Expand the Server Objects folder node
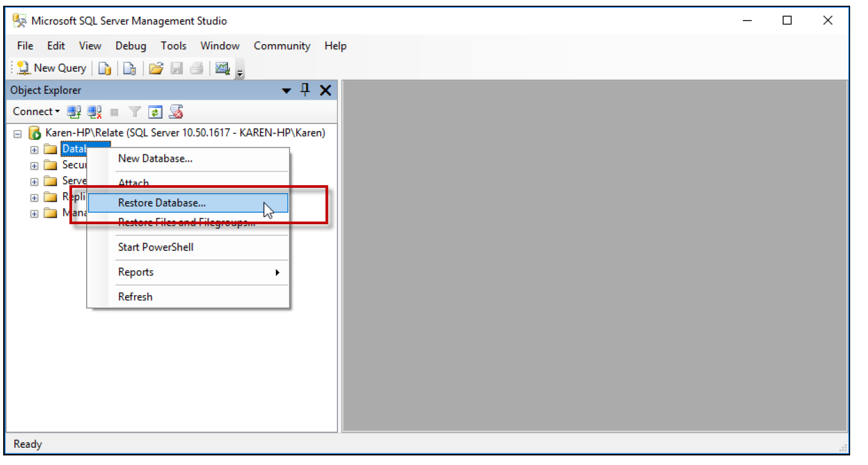The image size is (868, 465). point(34,182)
